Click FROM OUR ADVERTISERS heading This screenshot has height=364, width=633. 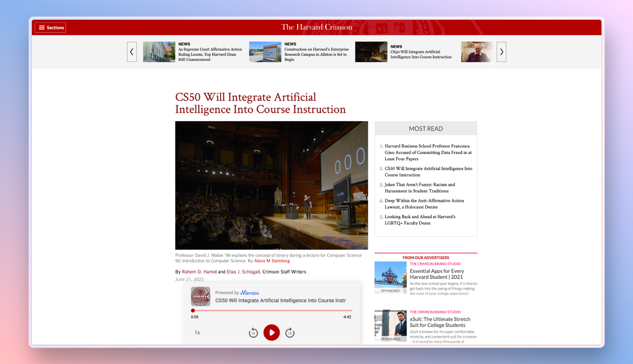pos(426,258)
